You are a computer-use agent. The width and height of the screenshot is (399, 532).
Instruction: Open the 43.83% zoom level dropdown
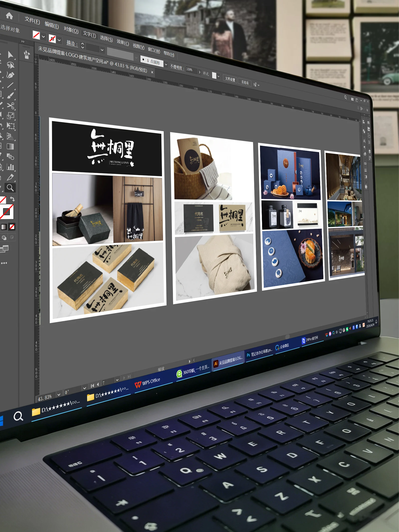[59, 394]
